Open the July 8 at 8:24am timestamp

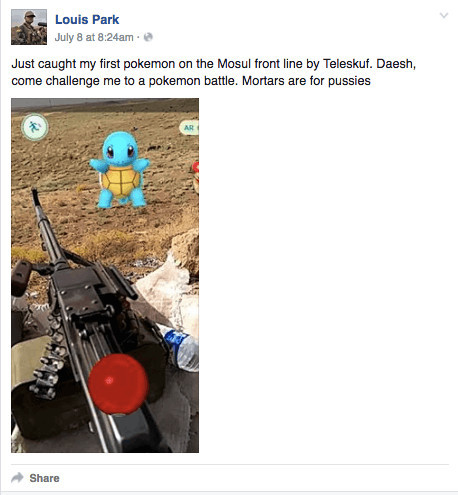(x=94, y=37)
